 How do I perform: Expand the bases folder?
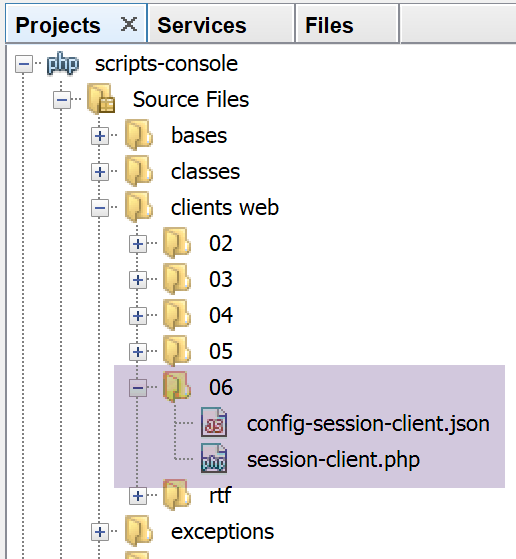click(100, 136)
